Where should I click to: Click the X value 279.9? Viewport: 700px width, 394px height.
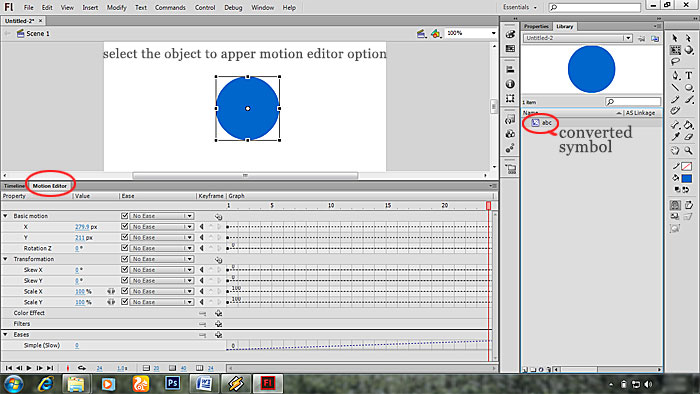click(82, 227)
